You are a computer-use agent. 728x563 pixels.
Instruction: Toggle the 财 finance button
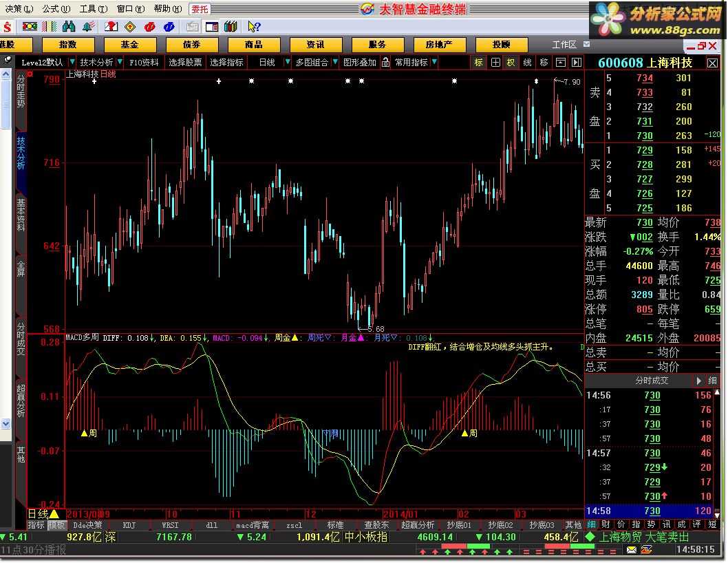coord(606,524)
